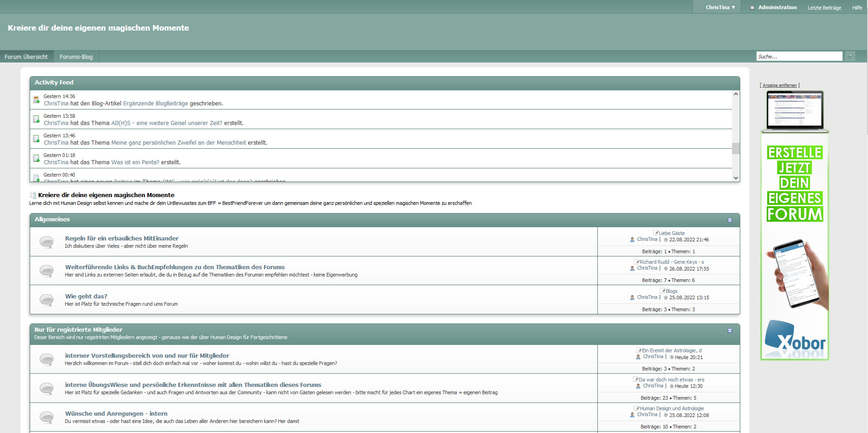This screenshot has height=433, width=868.
Task: Click the last-post icon next to Blogs
Action: [663, 291]
